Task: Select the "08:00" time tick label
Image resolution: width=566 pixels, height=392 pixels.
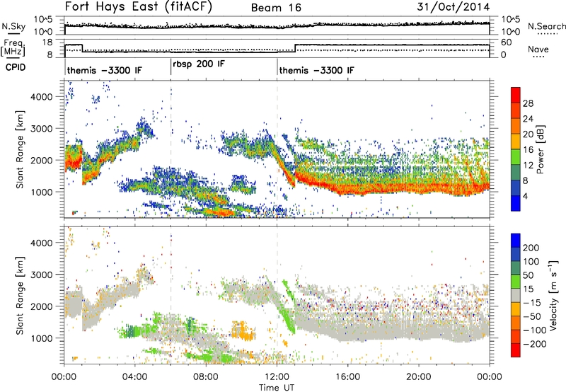Action: (x=205, y=377)
